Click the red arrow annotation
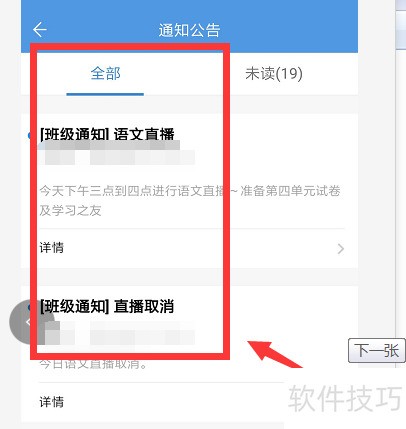The image size is (406, 429). click(274, 354)
